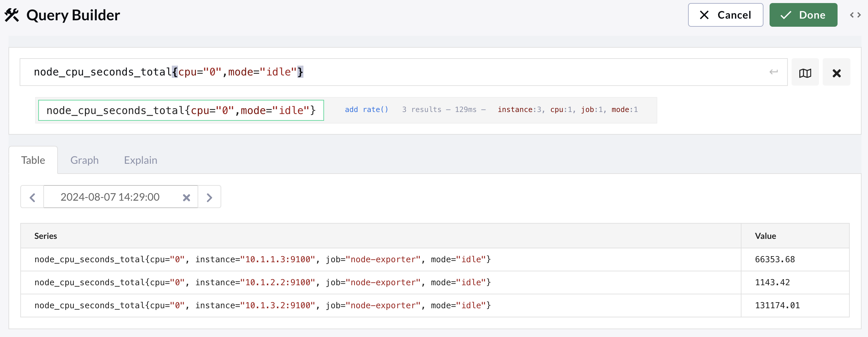Select the Table tab
868x337 pixels.
pos(33,160)
